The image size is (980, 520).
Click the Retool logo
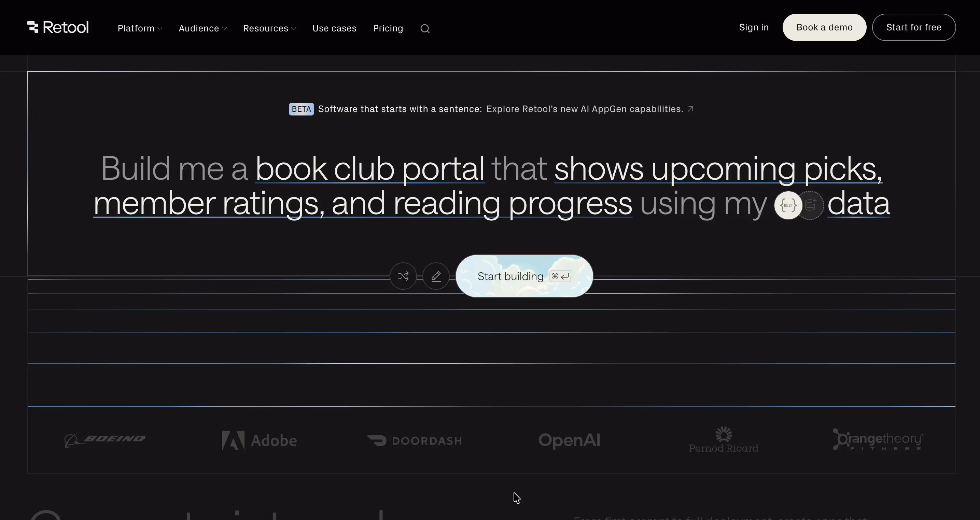57,27
